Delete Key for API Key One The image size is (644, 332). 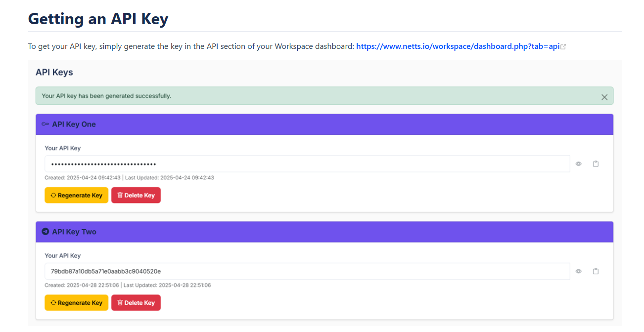(x=136, y=195)
